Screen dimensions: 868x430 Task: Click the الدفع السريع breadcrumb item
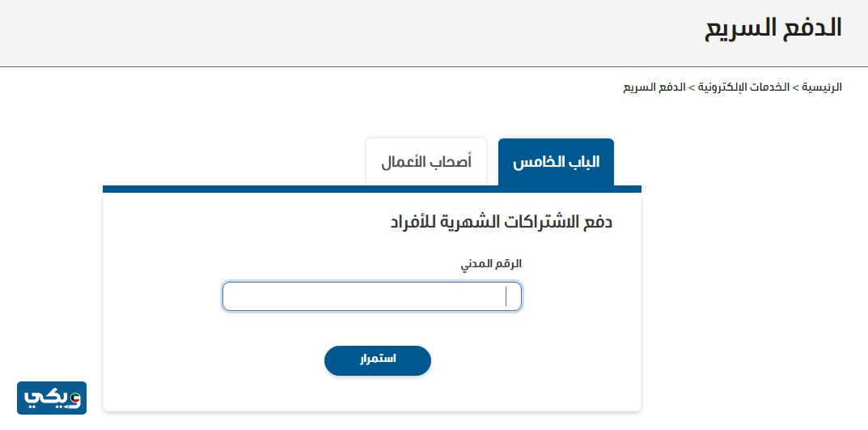click(x=650, y=87)
